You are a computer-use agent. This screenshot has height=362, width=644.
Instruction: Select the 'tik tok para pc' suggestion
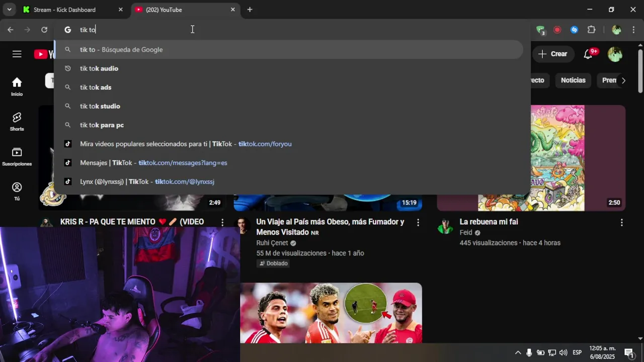pyautogui.click(x=289, y=125)
